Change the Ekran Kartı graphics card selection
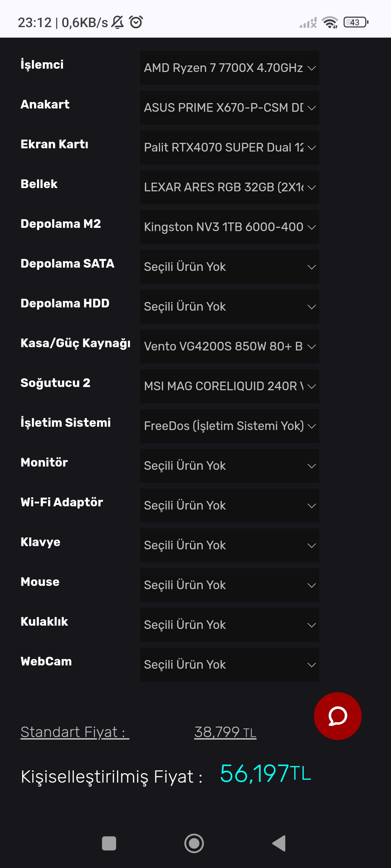Viewport: 391px width, 868px height. pyautogui.click(x=230, y=148)
